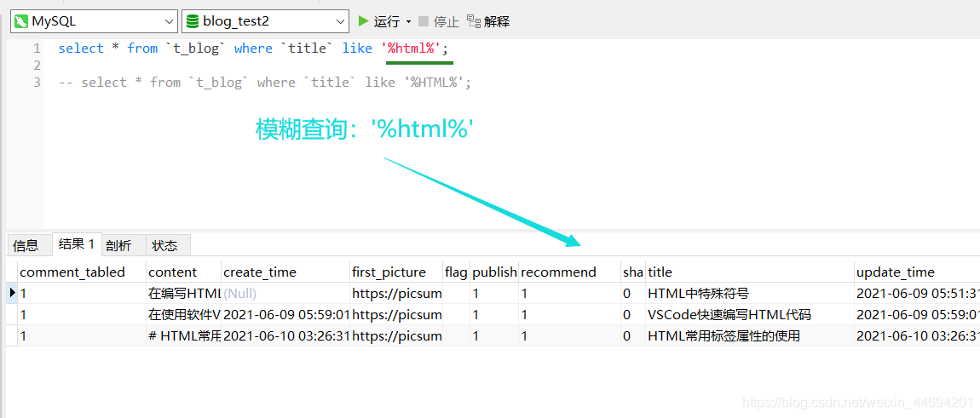This screenshot has width=980, height=418.
Task: Select the title cell HTML常用标签属性的使用
Action: click(x=749, y=335)
